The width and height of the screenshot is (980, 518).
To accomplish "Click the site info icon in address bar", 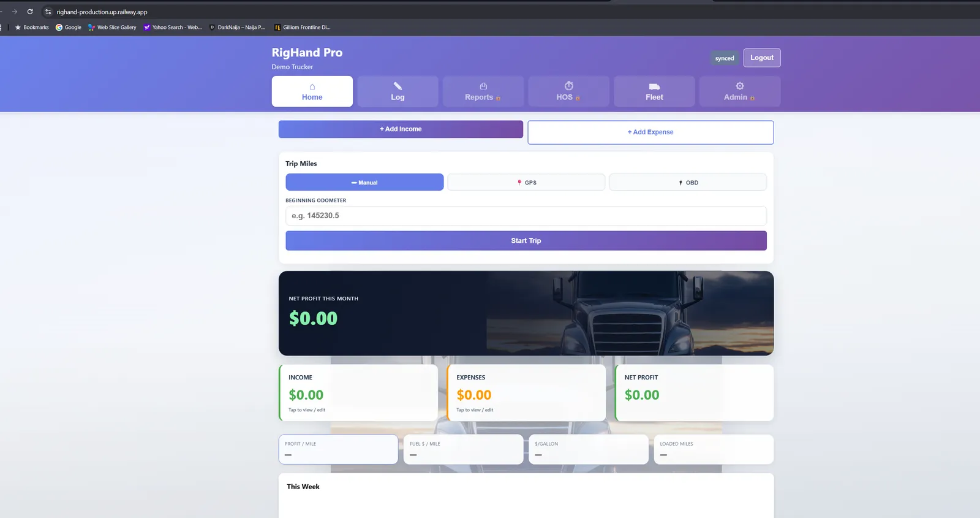I will click(48, 12).
